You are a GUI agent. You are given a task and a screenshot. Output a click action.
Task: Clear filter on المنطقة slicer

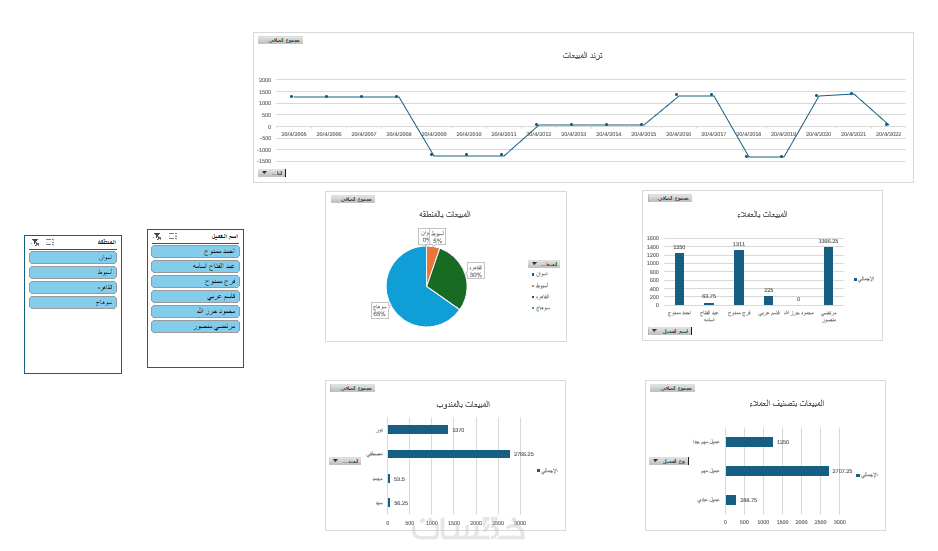35,242
